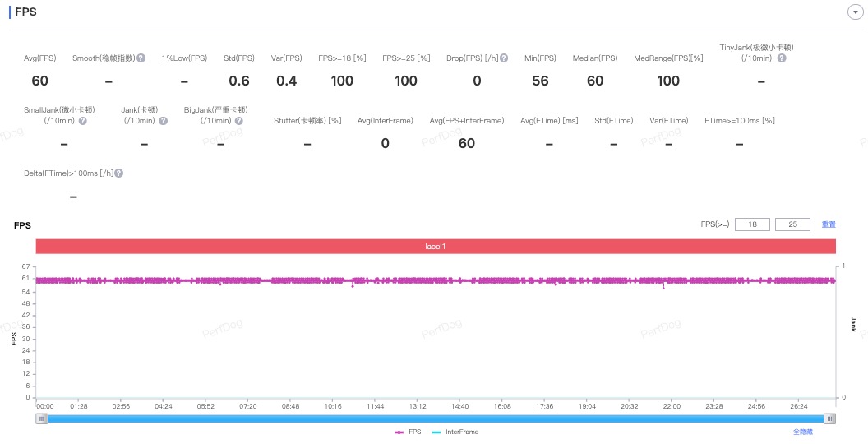Image resolution: width=868 pixels, height=444 pixels.
Task: Click question mark icon next to Jank (卡顿)
Action: point(163,121)
